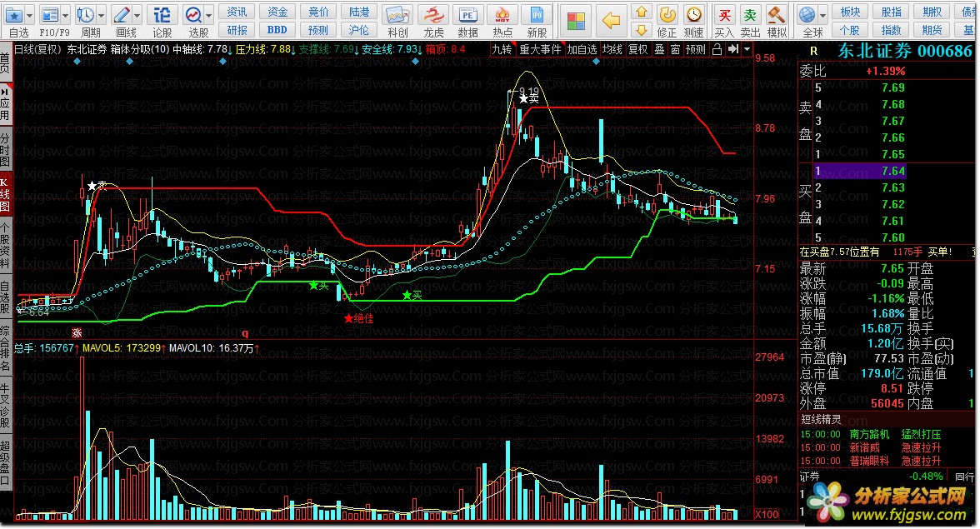Screen dimensions: 980x529
Task: Click the 板块 sectors button
Action: (850, 12)
